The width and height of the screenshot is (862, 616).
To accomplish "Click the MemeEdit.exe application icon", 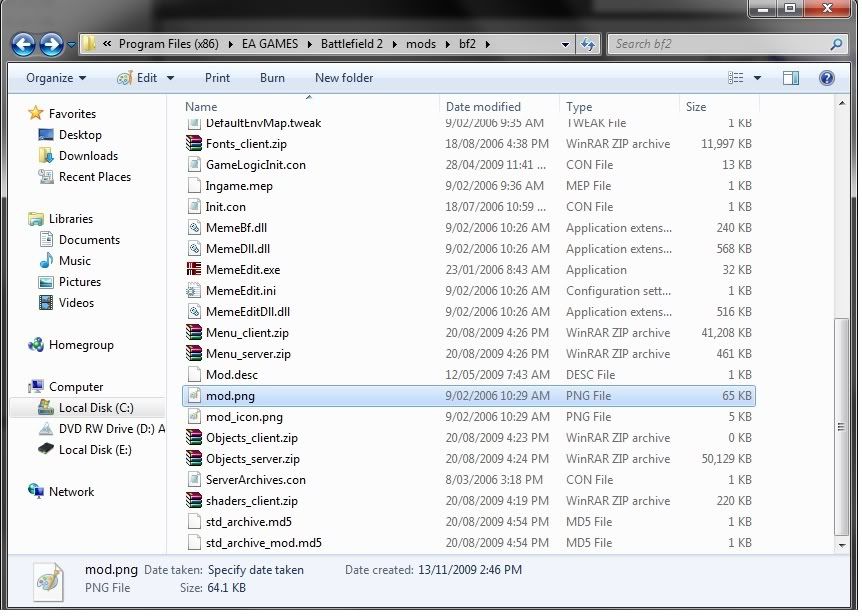I will click(194, 270).
